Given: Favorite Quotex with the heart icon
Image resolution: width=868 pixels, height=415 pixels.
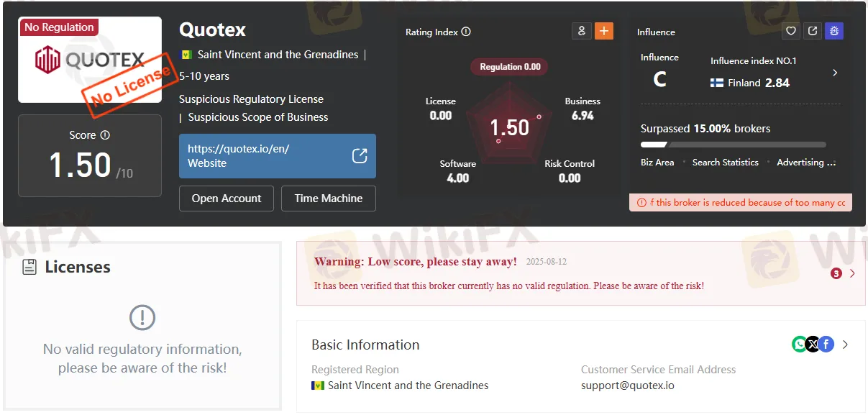Looking at the screenshot, I should click(791, 31).
